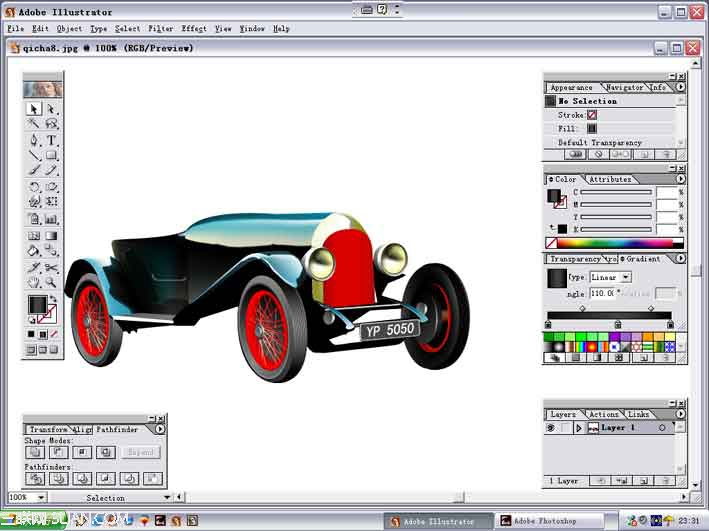Toggle visibility eye of Layer 1
The height and width of the screenshot is (531, 709).
[550, 428]
